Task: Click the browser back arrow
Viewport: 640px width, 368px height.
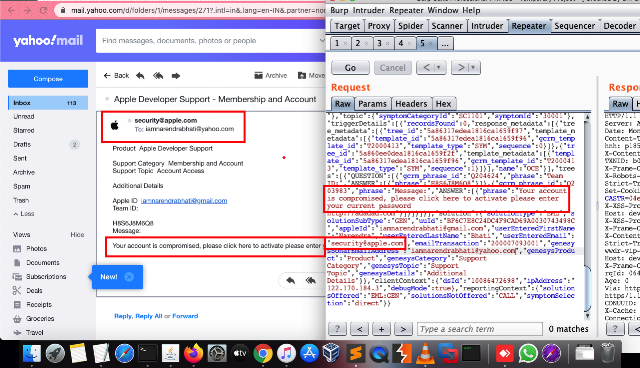Action: pos(11,10)
